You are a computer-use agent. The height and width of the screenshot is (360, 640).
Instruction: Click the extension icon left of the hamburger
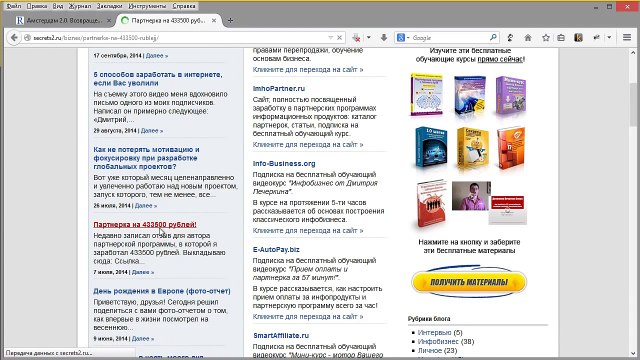(x=597, y=38)
